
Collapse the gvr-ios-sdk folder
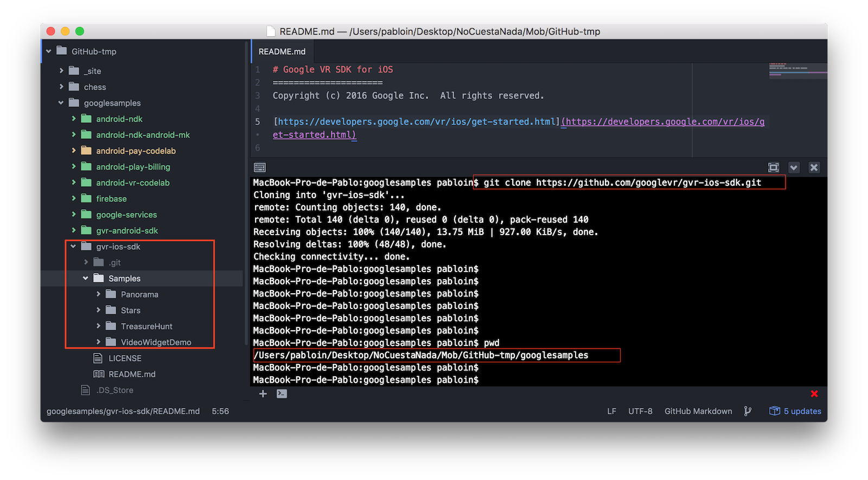point(73,246)
